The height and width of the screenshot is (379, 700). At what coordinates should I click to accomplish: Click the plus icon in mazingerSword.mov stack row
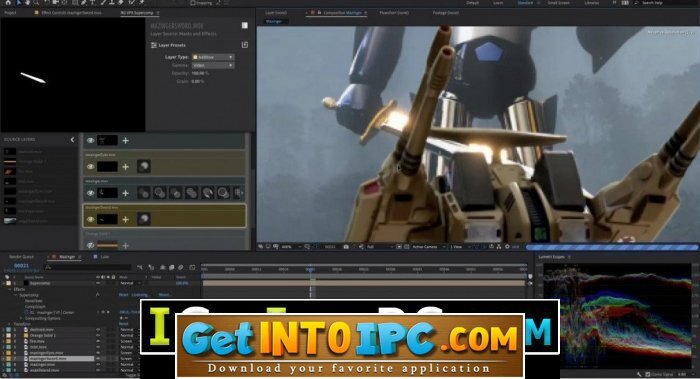pos(125,219)
